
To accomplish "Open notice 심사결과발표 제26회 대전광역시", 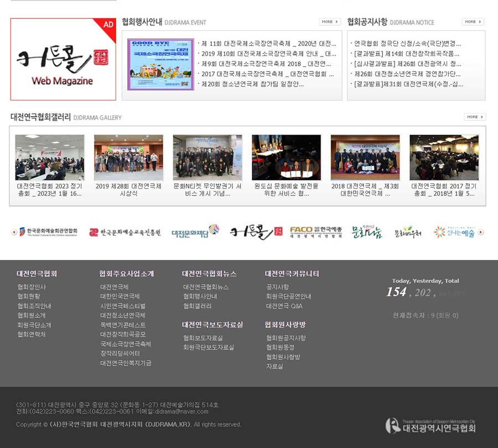I will click(407, 64).
